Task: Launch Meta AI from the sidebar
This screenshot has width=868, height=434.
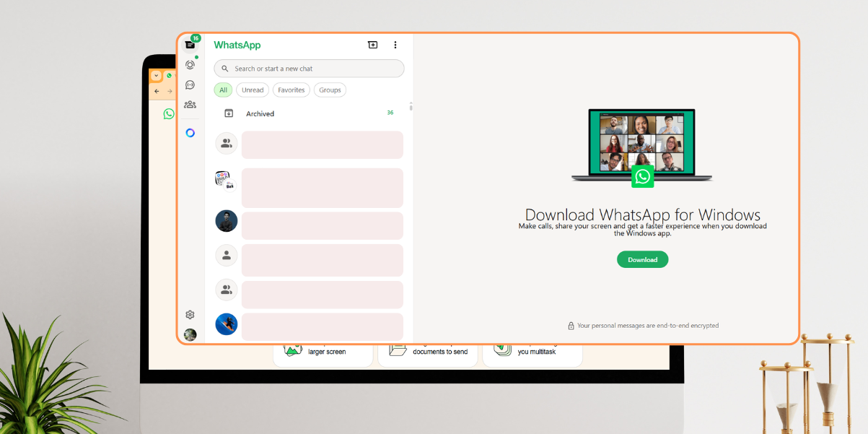Action: (190, 133)
